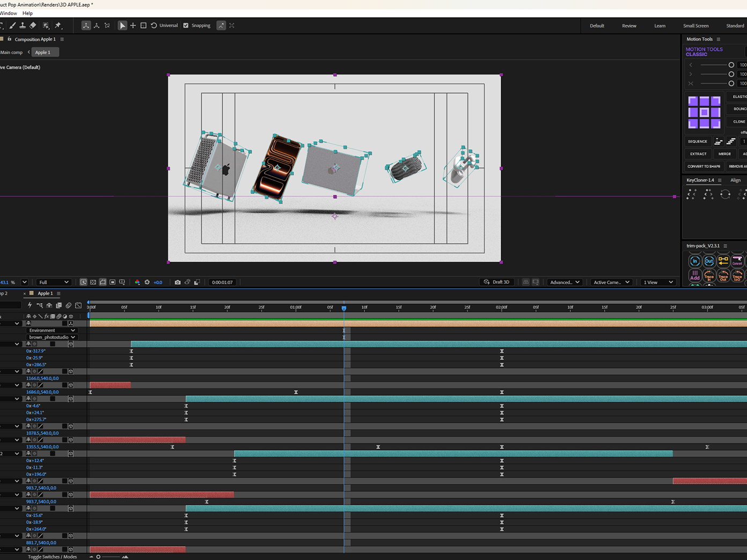Toggle Switches / Modes in timeline
Viewport: 747px width, 560px height.
click(x=52, y=557)
